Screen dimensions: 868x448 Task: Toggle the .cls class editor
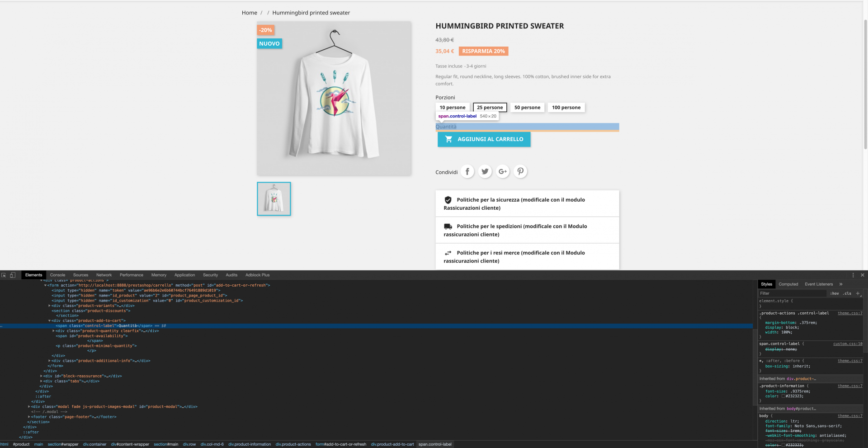[847, 293]
